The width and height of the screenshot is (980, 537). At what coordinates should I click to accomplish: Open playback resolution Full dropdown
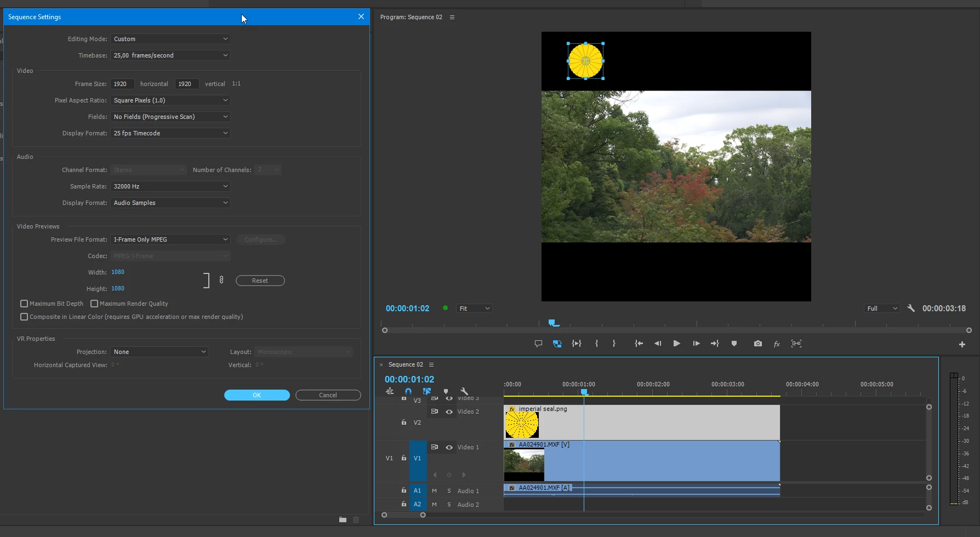(882, 309)
